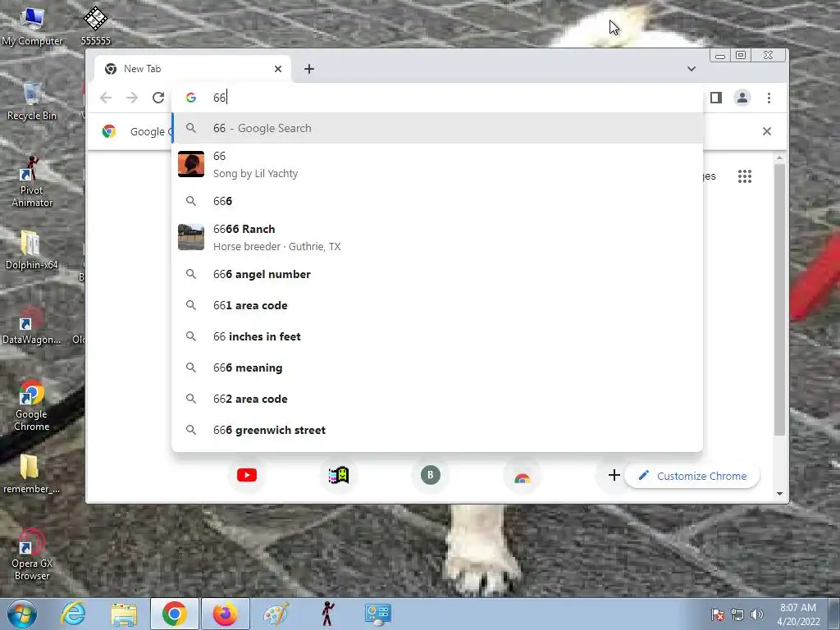
Task: Open the My Computer desktop icon
Action: (32, 26)
